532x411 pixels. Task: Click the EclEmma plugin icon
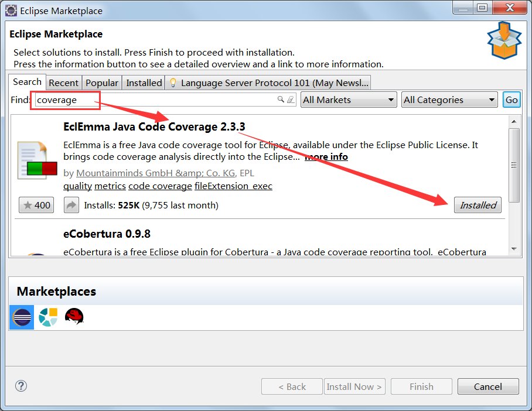pos(37,160)
